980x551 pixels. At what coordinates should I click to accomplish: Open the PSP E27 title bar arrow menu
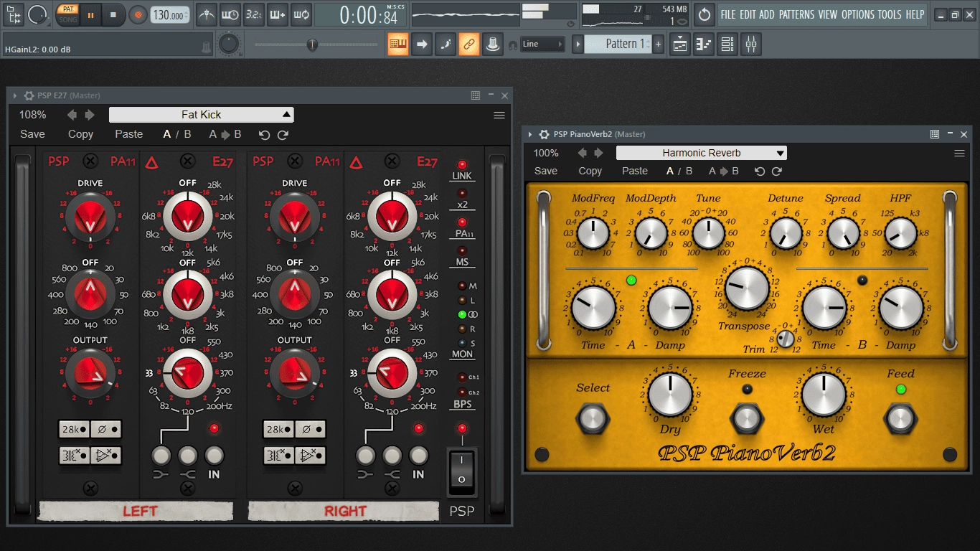tap(15, 95)
